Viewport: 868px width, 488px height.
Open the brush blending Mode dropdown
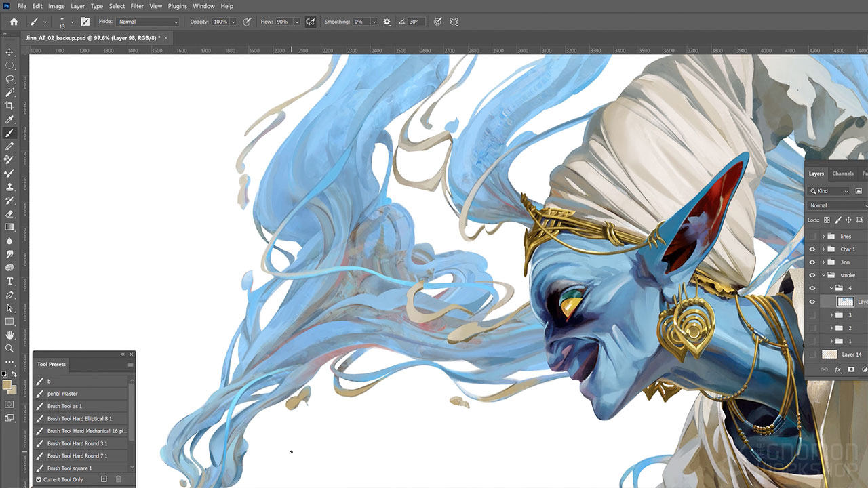coord(148,22)
